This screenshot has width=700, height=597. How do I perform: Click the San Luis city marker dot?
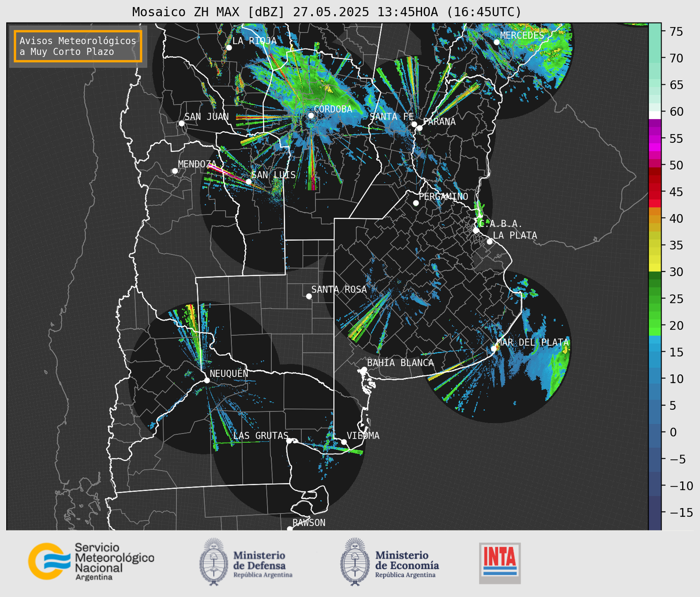click(x=249, y=182)
